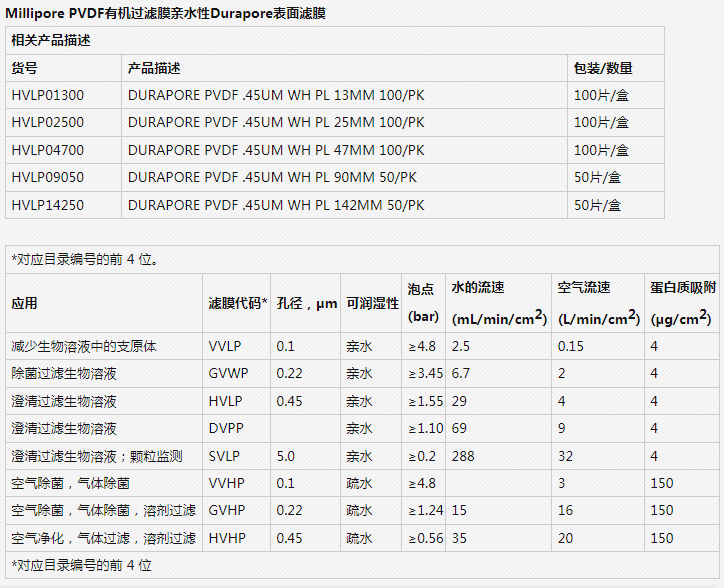Screen dimensions: 724x588
Task: Select catalog number HVLP04700
Action: [x=48, y=150]
